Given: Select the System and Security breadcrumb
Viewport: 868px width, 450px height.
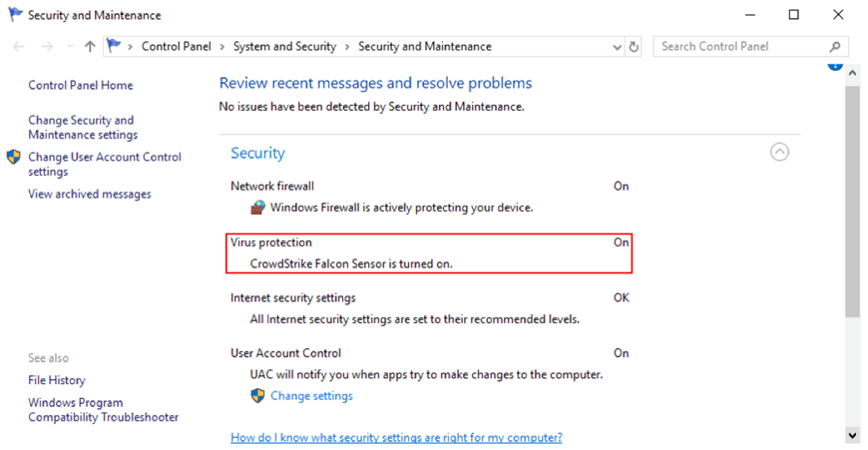Looking at the screenshot, I should 283,47.
